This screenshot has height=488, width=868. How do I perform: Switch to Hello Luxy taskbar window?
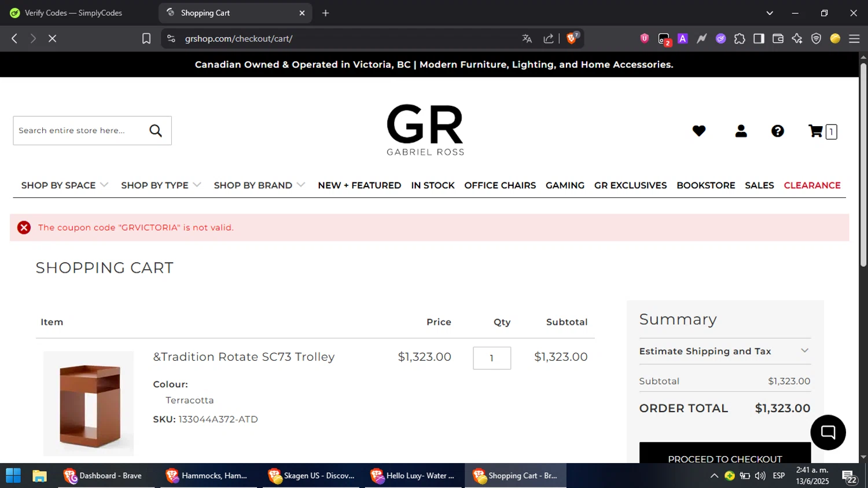click(413, 476)
